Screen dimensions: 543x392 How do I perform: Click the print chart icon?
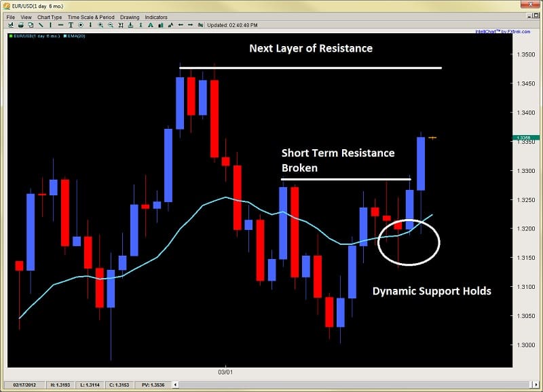coord(21,25)
